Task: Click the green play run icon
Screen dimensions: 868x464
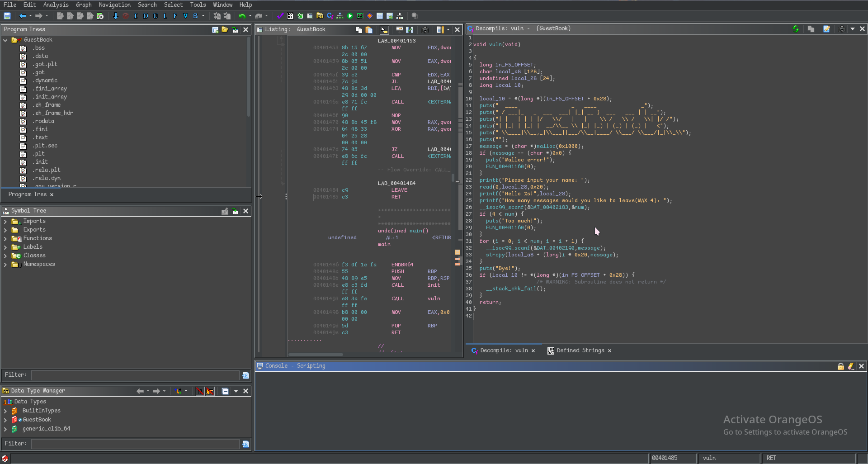Action: (350, 16)
